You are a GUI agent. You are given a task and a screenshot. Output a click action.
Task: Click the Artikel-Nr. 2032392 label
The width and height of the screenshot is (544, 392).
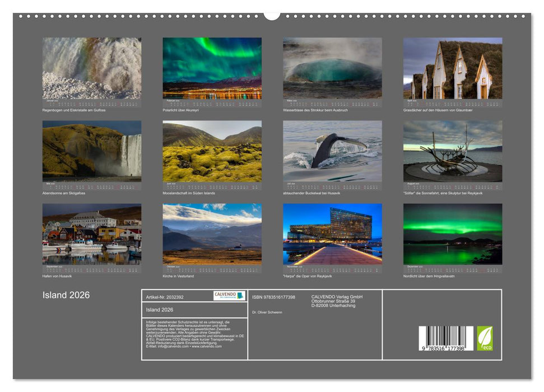(166, 297)
